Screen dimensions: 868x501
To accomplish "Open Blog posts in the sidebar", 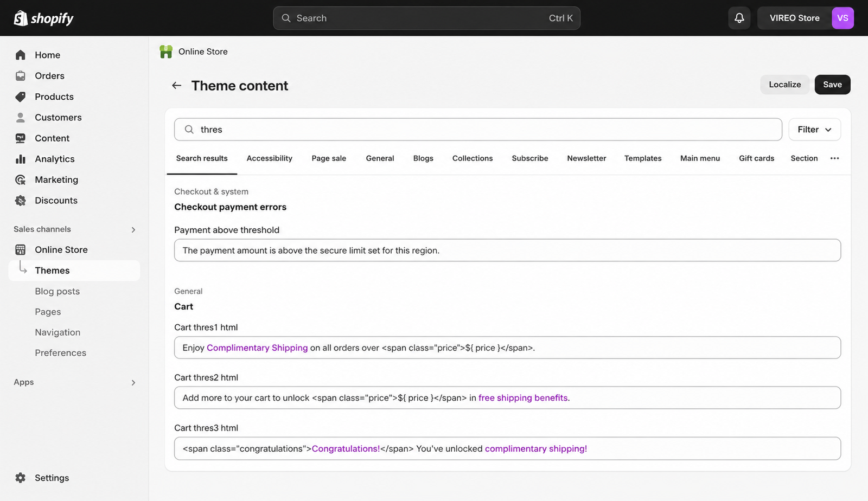I will [x=57, y=291].
